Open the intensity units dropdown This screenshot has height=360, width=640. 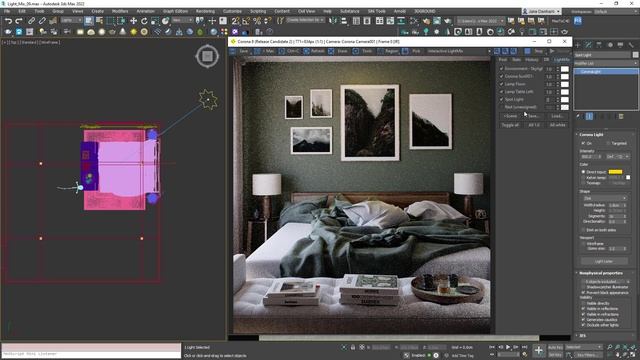[618, 157]
